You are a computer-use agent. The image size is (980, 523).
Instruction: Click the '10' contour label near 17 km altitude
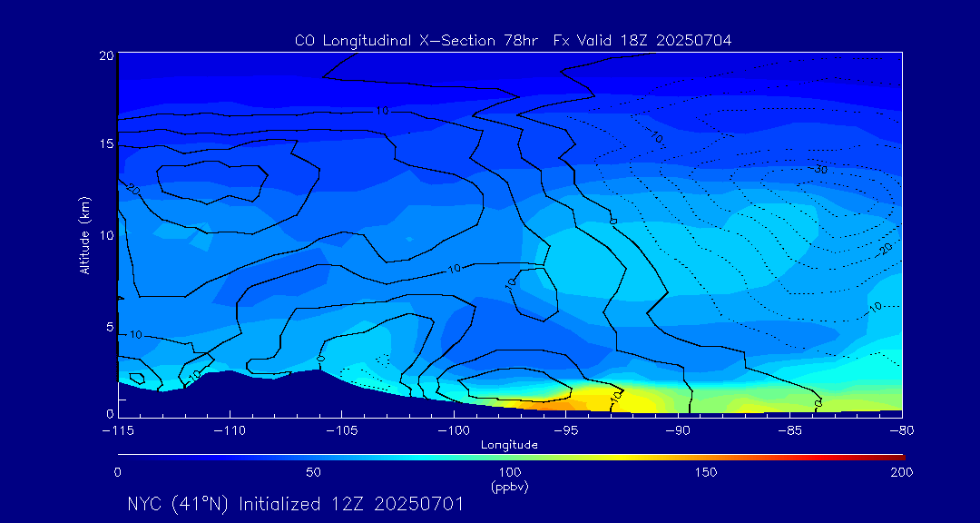point(383,111)
